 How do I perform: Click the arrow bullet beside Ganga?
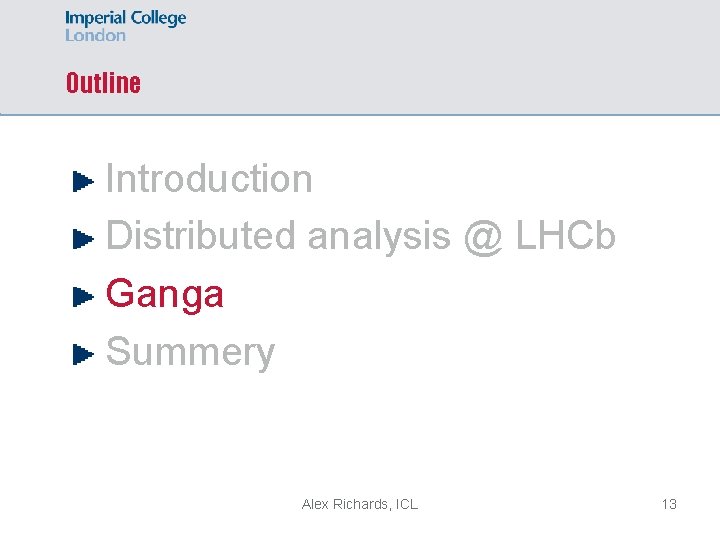click(x=83, y=297)
